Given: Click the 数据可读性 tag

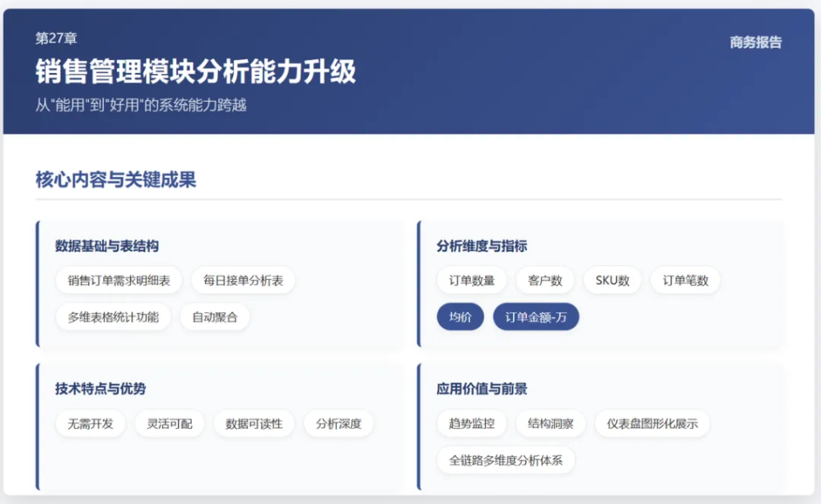Looking at the screenshot, I should tap(254, 423).
